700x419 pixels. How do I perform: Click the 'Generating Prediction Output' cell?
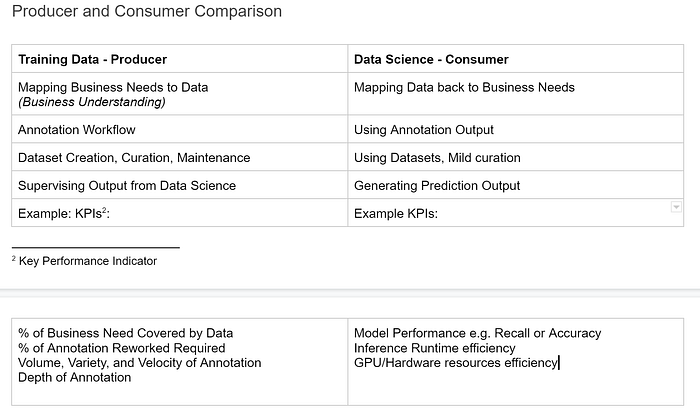pyautogui.click(x=516, y=185)
